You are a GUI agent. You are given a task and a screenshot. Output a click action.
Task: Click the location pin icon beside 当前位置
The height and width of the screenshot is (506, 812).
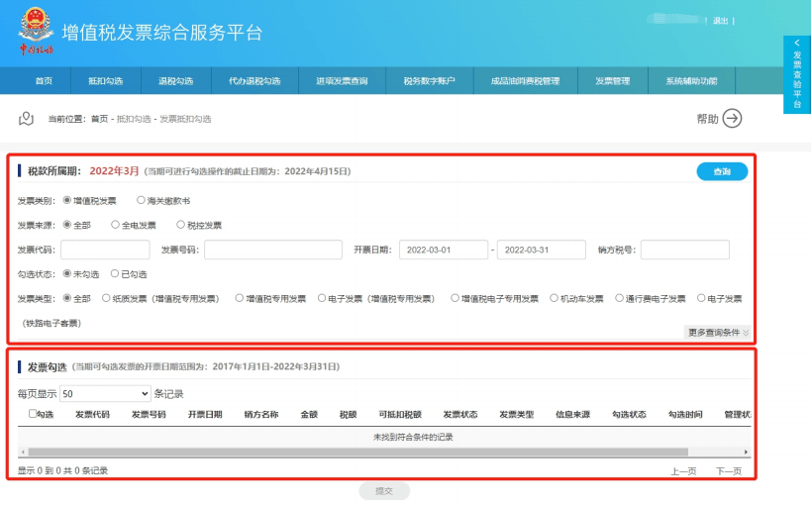coord(27,119)
